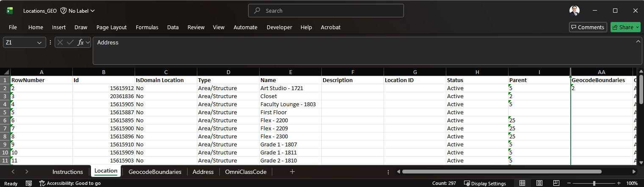
Task: Click the Select All corner triangle
Action: tap(5, 71)
